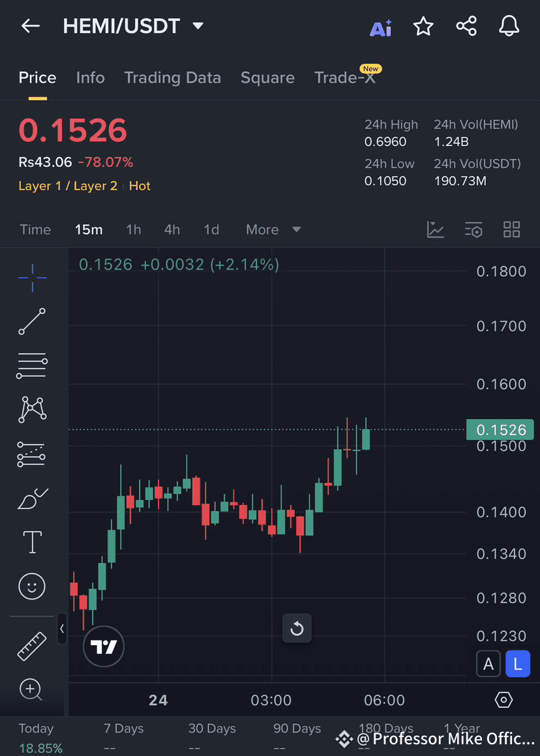Collapse the drawing tools sidebar

(62, 630)
